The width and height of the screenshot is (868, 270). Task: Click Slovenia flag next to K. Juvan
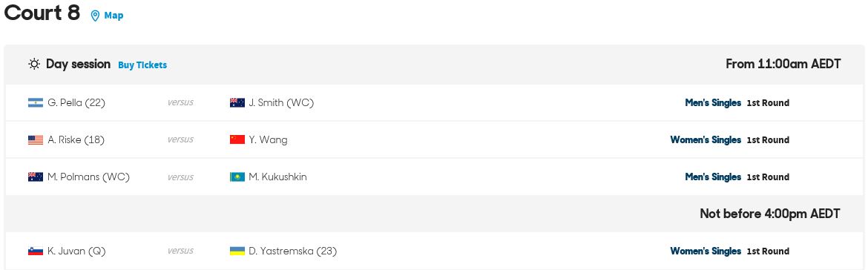pos(36,251)
